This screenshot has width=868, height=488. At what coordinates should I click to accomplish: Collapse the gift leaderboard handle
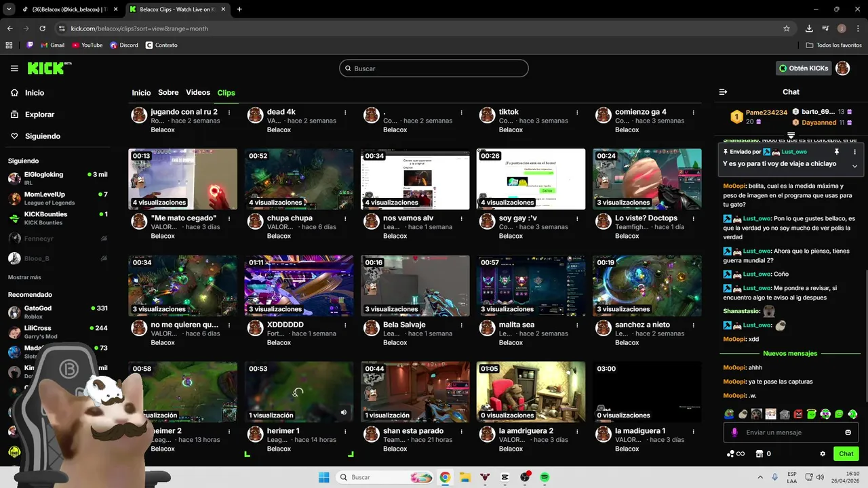coord(791,136)
